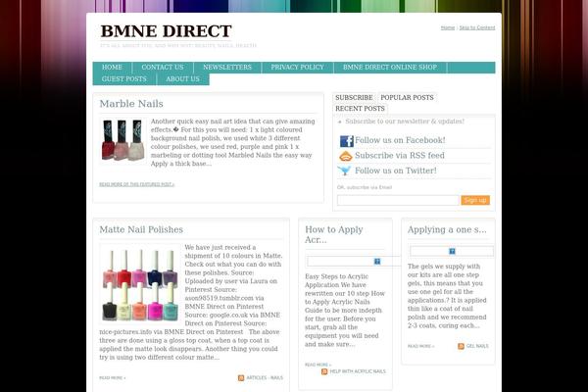Click Matte Nail Polishes bottles thumbnail
This screenshot has height=392, width=588.
140,283
